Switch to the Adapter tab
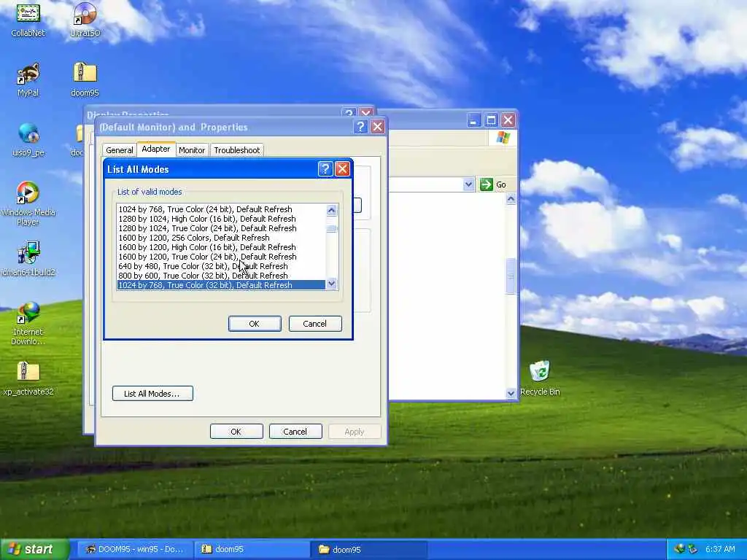 point(156,149)
